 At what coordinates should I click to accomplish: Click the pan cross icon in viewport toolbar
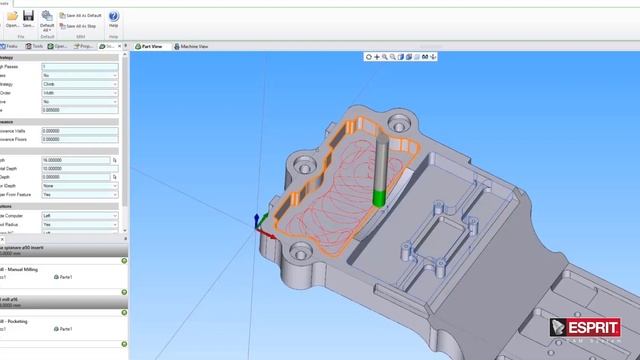point(377,57)
